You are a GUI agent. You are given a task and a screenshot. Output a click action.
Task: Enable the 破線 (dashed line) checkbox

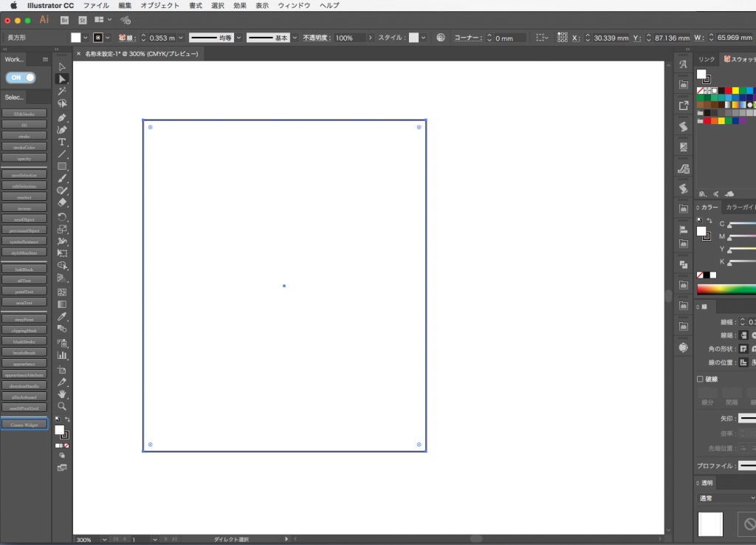pos(699,379)
